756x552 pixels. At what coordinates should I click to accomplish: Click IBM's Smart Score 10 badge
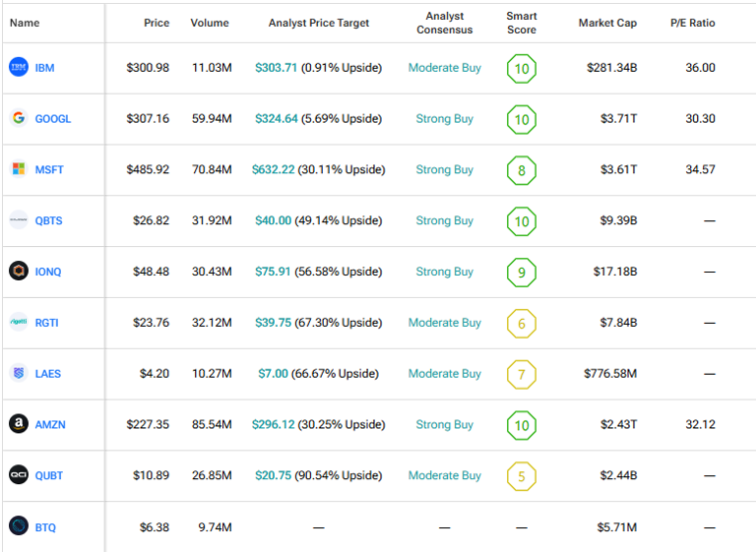522,68
